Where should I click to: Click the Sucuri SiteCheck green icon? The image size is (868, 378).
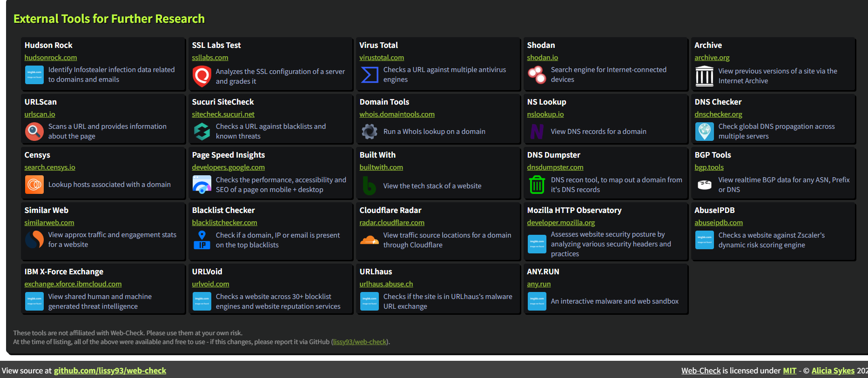coord(202,132)
